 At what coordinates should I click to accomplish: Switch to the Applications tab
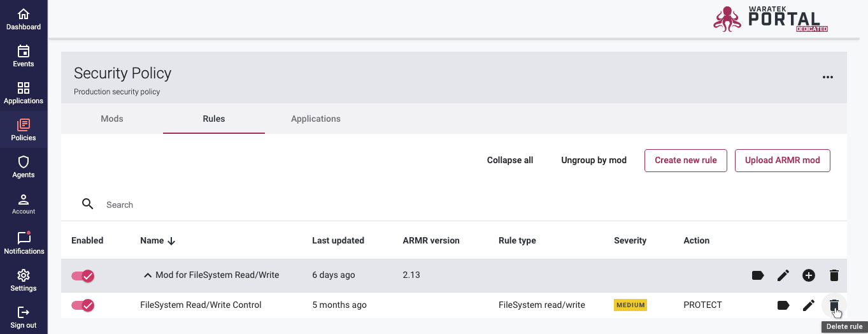click(316, 119)
